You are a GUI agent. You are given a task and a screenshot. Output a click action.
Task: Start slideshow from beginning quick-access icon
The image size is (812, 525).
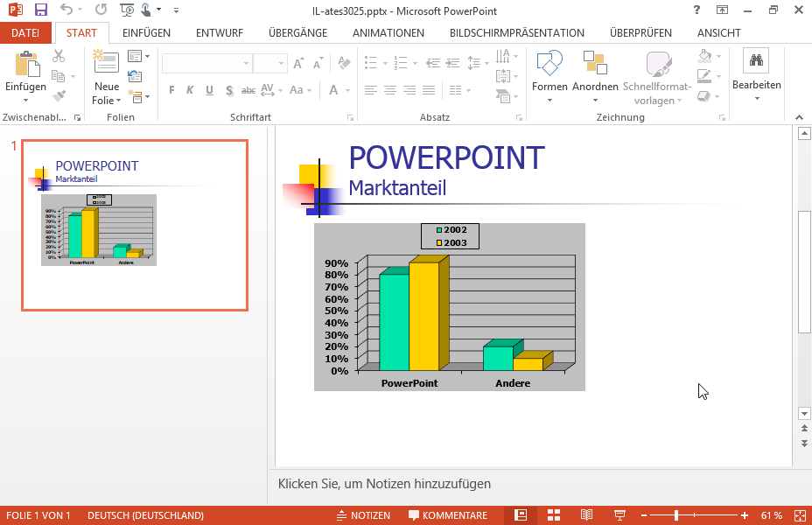pos(126,10)
